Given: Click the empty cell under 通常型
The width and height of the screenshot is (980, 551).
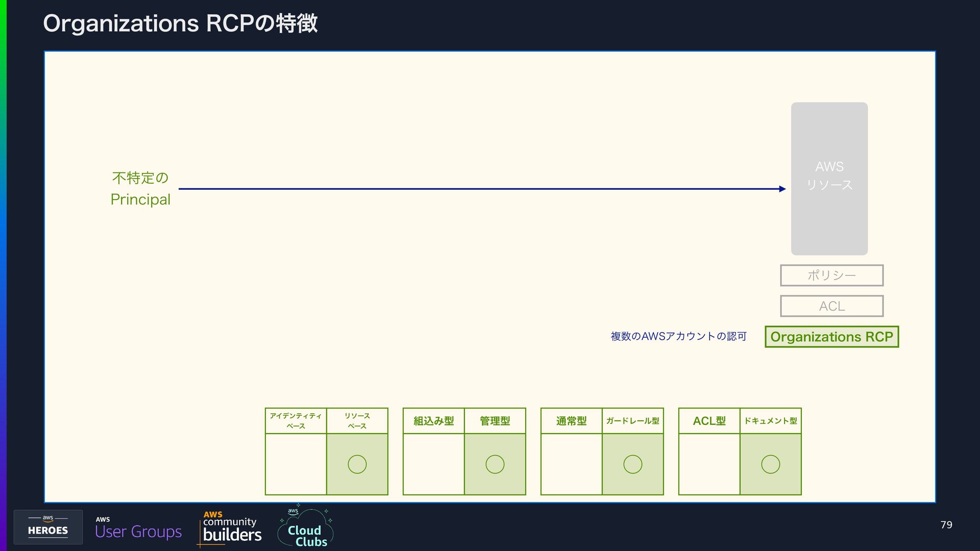Looking at the screenshot, I should click(572, 464).
